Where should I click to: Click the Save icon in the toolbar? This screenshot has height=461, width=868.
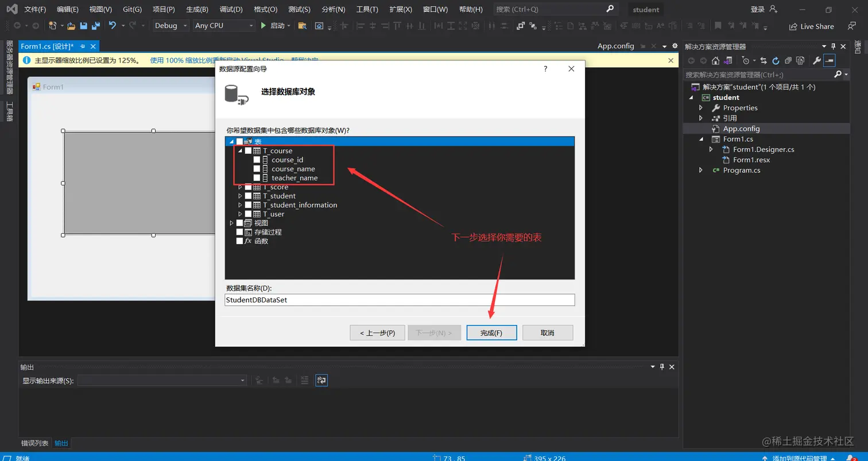click(84, 26)
